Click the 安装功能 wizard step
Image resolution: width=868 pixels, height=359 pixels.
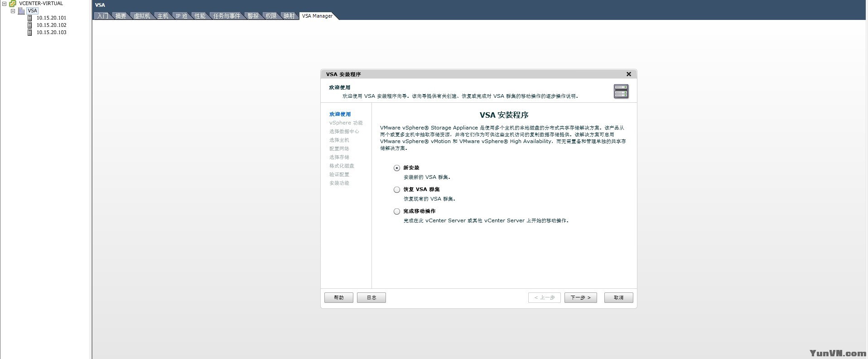[339, 183]
